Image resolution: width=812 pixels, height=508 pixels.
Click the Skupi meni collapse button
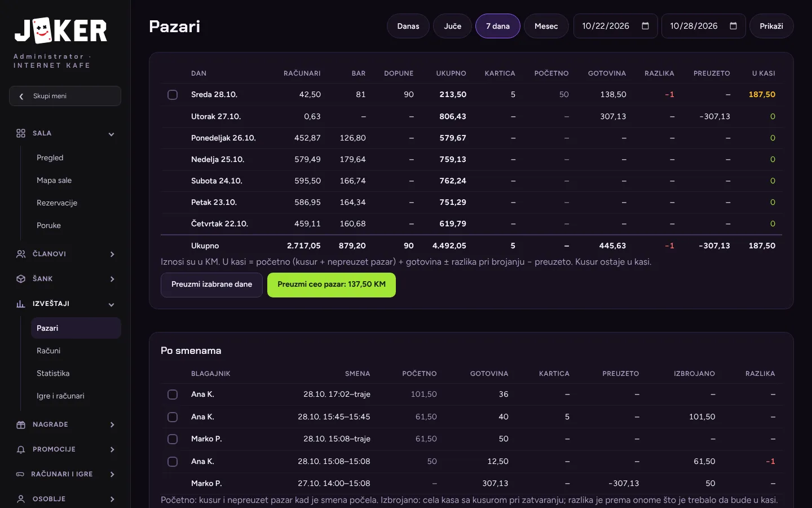[x=65, y=96]
